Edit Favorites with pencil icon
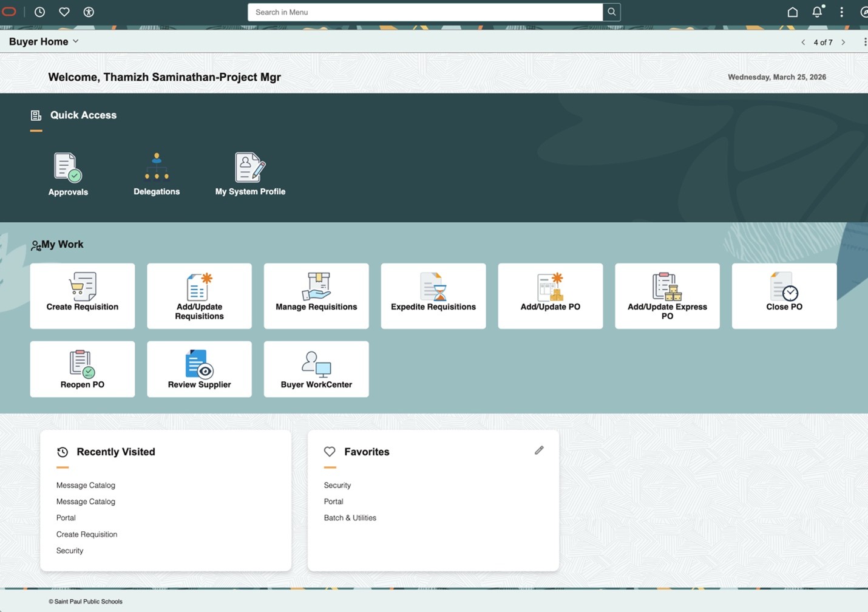 (x=539, y=450)
